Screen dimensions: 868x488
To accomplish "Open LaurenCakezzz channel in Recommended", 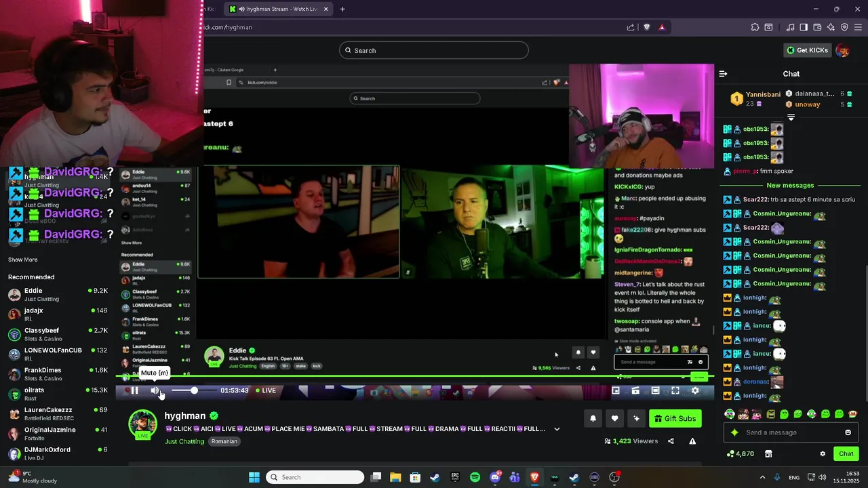I will 58,414.
